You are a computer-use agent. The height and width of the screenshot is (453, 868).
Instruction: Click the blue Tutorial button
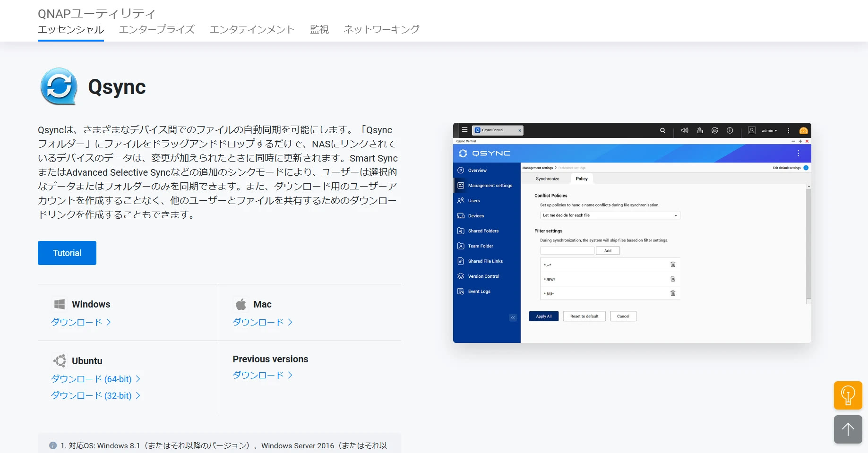pos(67,253)
